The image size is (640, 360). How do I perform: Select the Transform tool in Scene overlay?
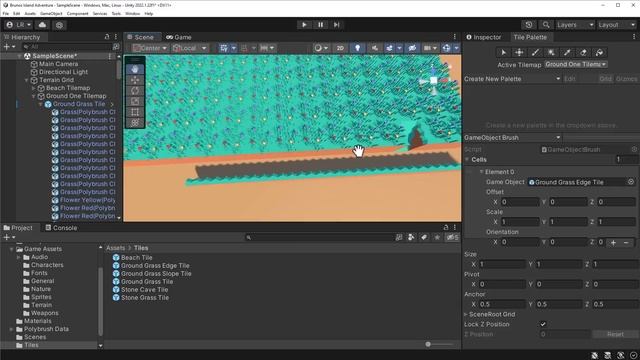click(x=135, y=122)
